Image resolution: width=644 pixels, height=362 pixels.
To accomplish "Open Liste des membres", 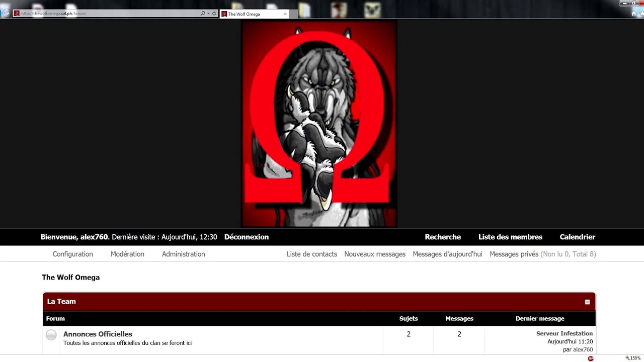I will tap(510, 237).
